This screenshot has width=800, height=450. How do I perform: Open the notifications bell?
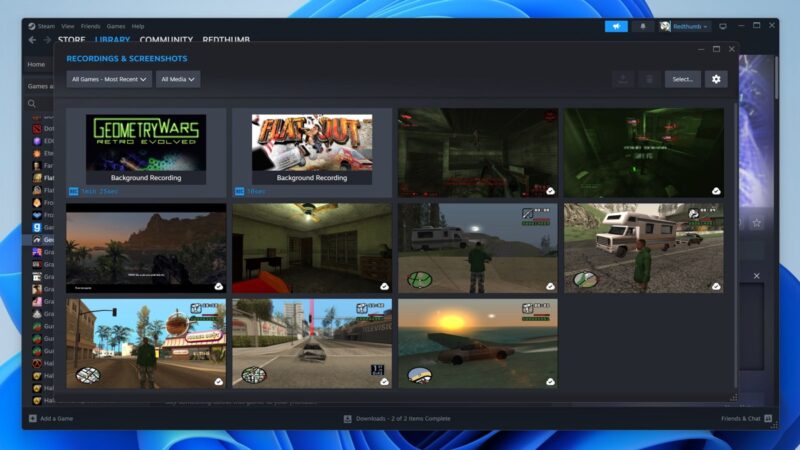coord(643,26)
